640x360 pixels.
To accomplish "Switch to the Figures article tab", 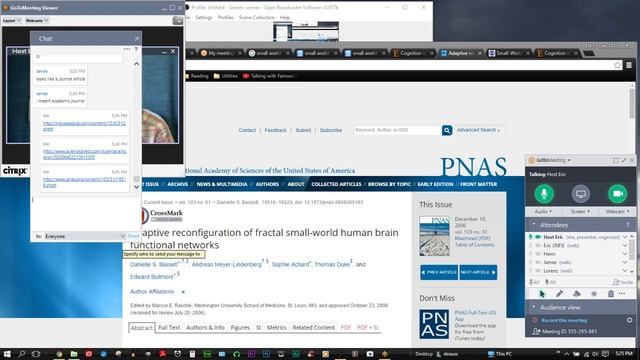I will pyautogui.click(x=240, y=328).
